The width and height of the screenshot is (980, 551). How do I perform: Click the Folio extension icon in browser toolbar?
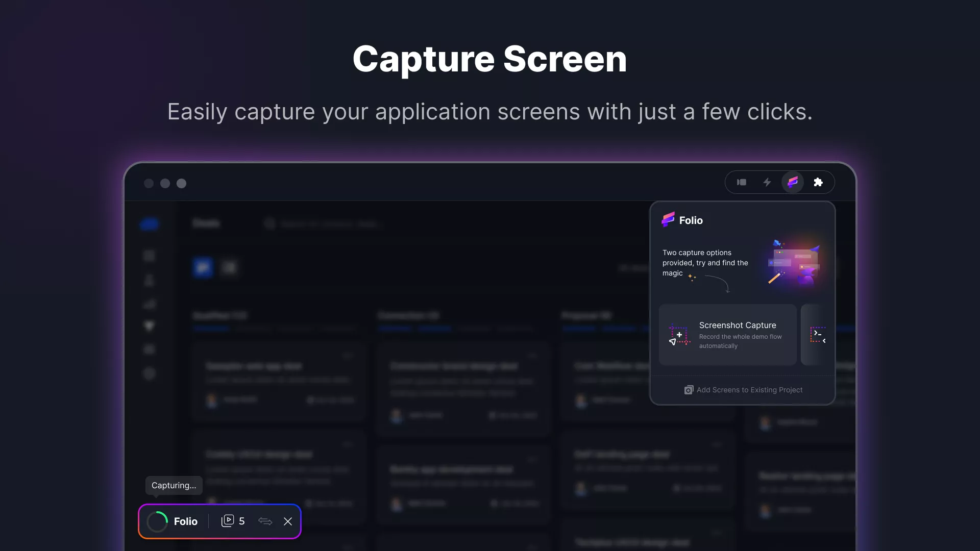(792, 182)
